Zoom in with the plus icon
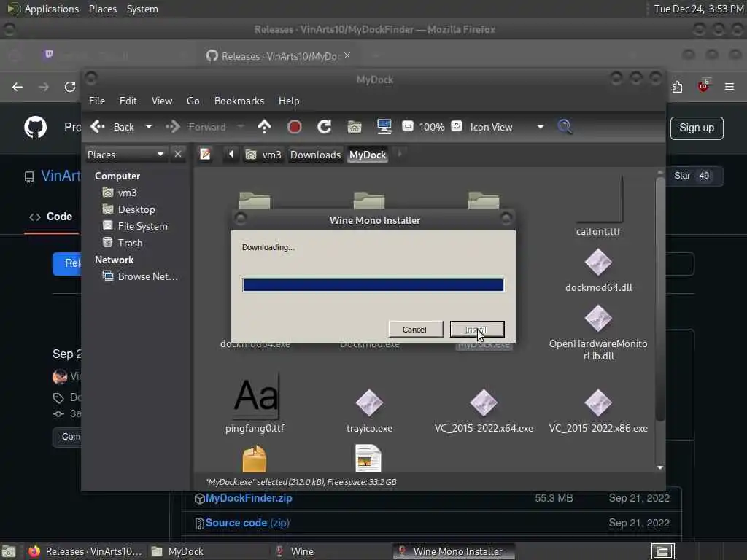Image resolution: width=747 pixels, height=560 pixels. (x=457, y=126)
